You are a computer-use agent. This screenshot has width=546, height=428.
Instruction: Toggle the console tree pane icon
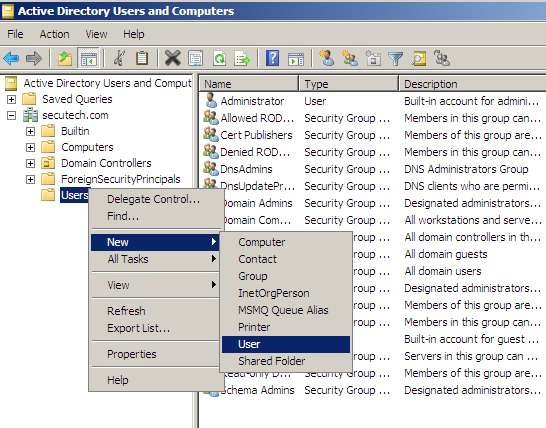pyautogui.click(x=88, y=58)
